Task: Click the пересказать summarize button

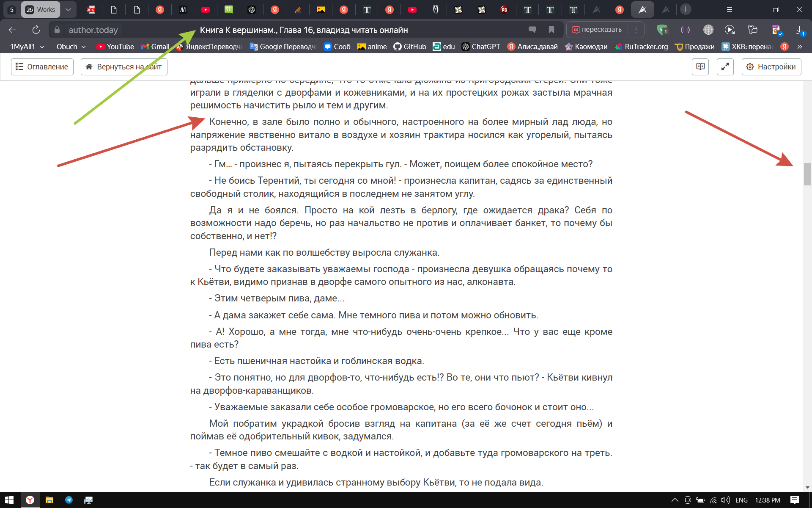Action: point(597,30)
